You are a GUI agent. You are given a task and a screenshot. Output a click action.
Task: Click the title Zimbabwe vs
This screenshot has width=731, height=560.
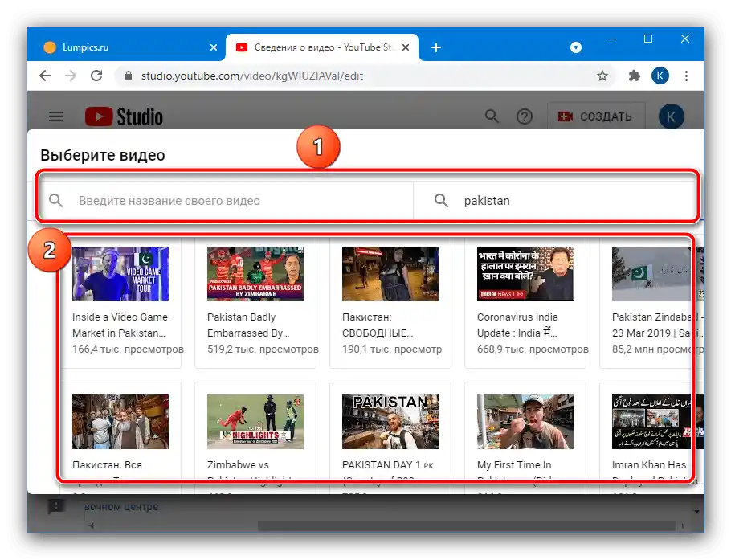tap(238, 465)
